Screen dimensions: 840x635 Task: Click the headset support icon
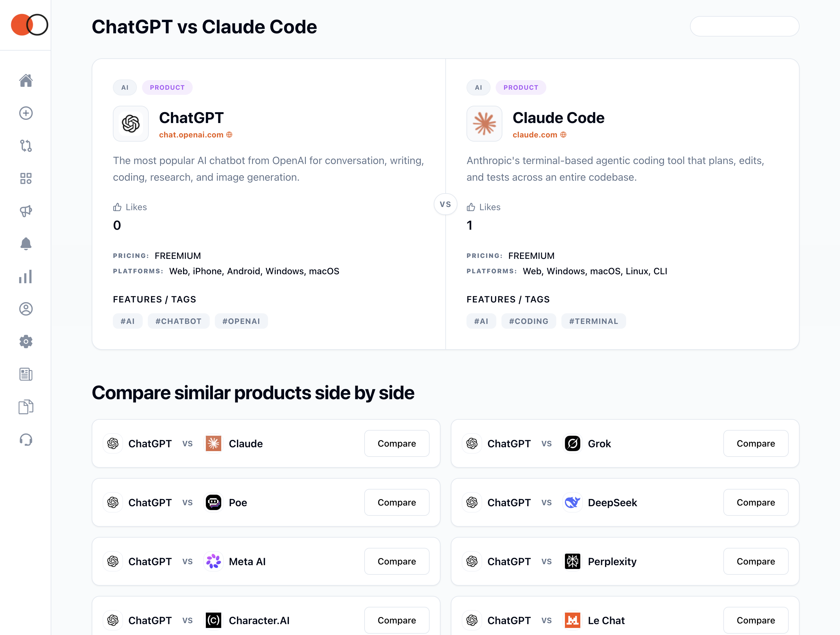pyautogui.click(x=26, y=440)
